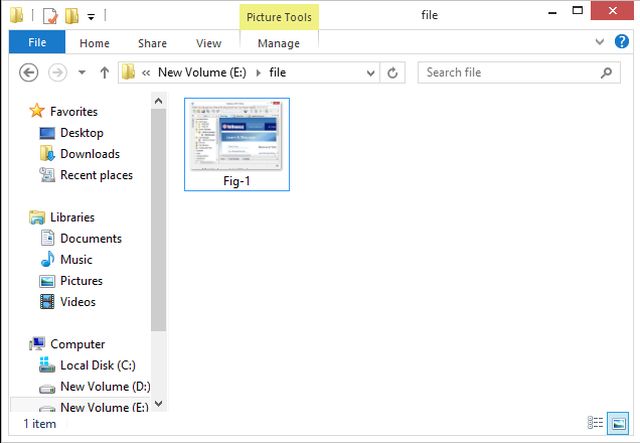Open Downloads in the navigation pane

point(90,154)
